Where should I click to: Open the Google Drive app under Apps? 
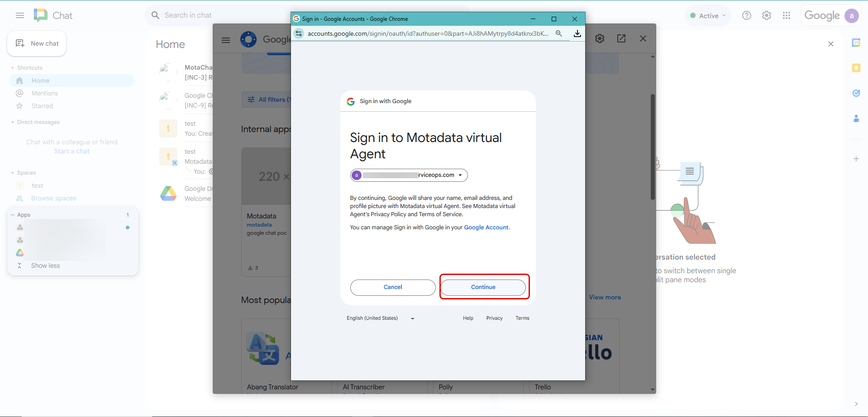click(x=20, y=252)
